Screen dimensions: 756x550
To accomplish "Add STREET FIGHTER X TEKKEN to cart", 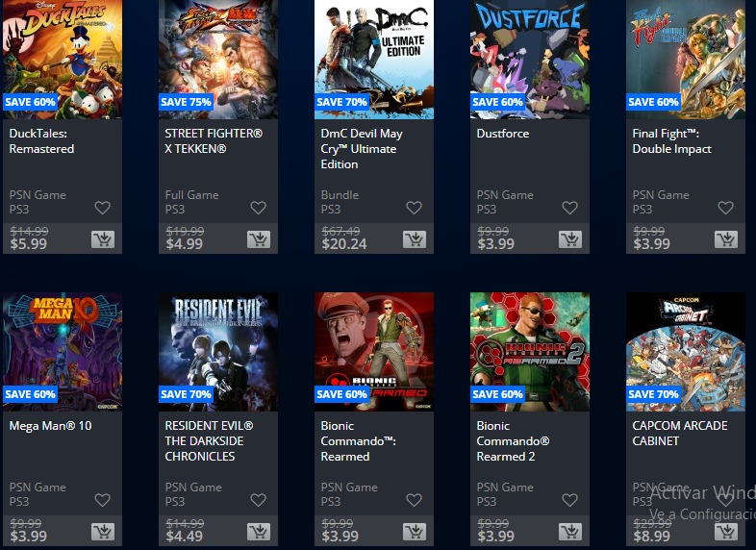I will (259, 239).
